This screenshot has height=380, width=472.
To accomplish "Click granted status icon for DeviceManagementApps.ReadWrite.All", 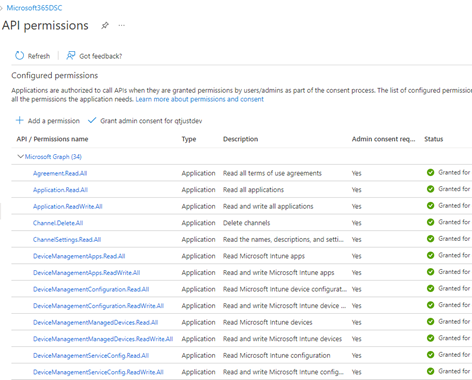I will point(430,272).
